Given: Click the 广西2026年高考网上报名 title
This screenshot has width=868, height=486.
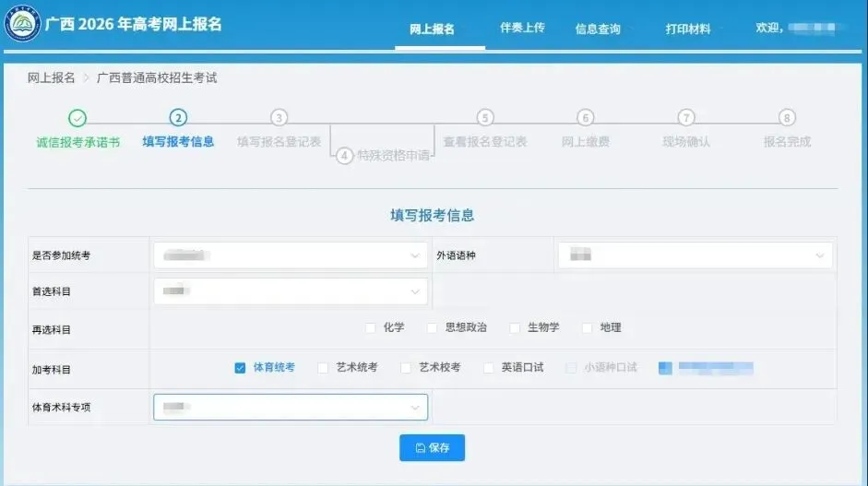Looking at the screenshot, I should click(134, 24).
